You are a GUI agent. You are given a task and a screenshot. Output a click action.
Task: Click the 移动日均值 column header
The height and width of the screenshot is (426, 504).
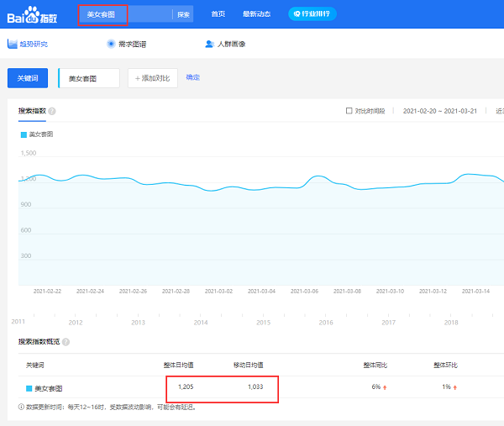248,365
